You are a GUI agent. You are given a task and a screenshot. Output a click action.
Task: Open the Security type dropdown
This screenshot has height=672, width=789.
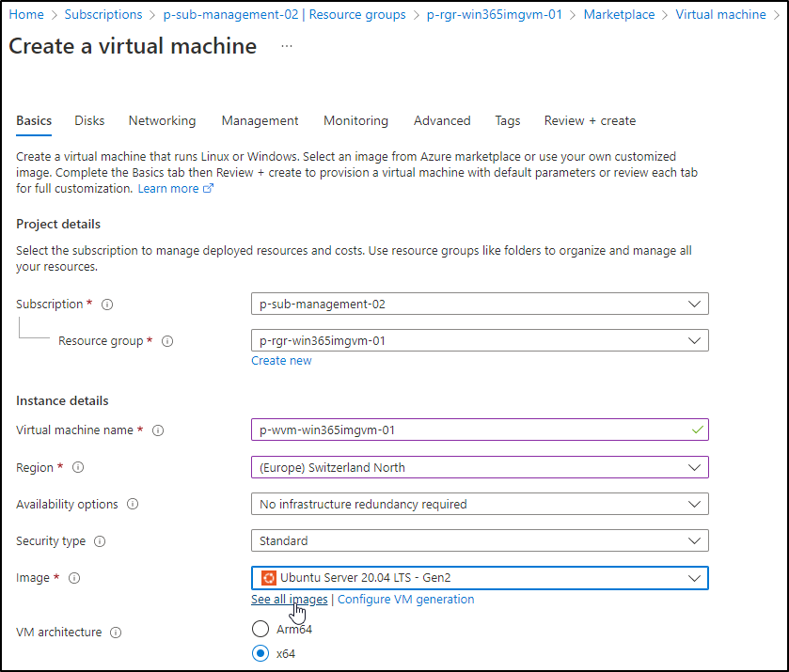click(x=480, y=540)
